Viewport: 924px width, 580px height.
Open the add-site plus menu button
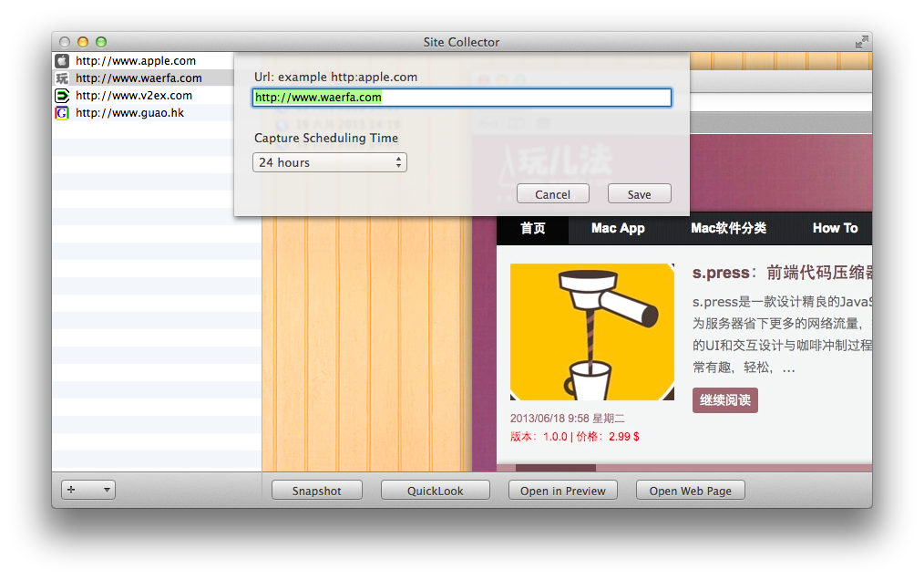point(88,490)
